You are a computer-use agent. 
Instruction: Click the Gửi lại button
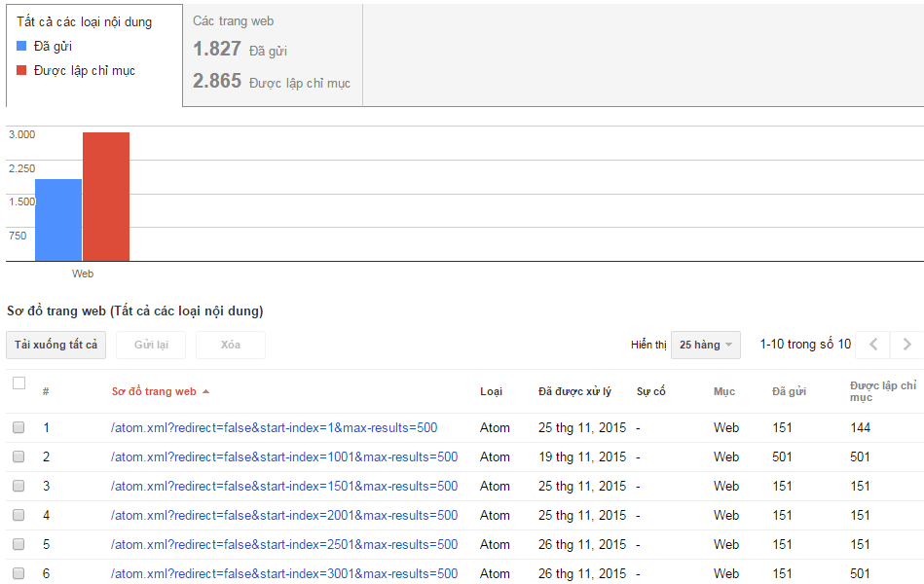[151, 345]
